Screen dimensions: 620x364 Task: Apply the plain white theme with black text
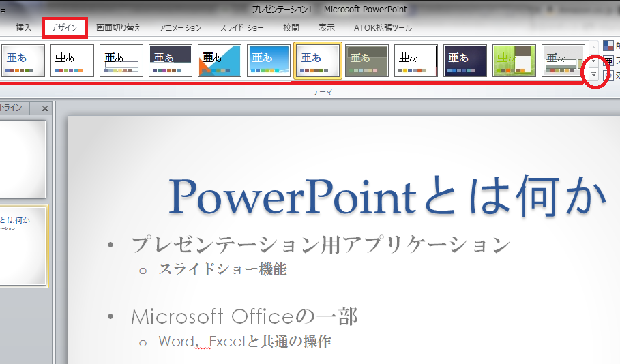(72, 61)
